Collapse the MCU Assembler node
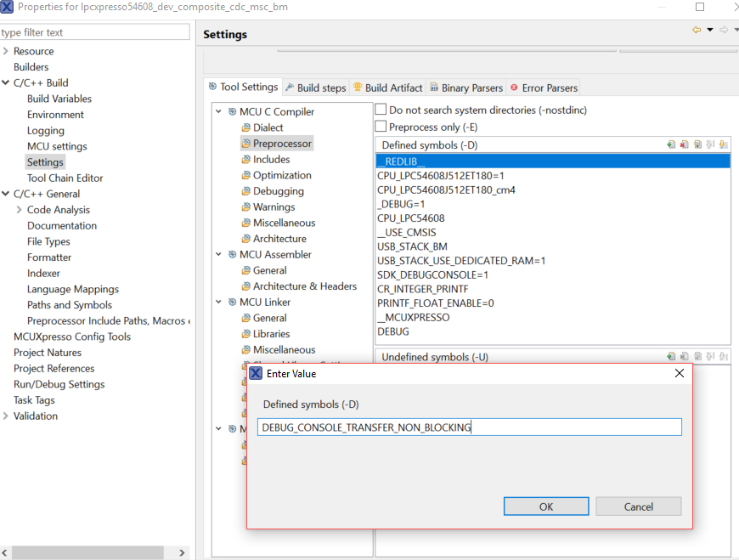 [x=218, y=255]
